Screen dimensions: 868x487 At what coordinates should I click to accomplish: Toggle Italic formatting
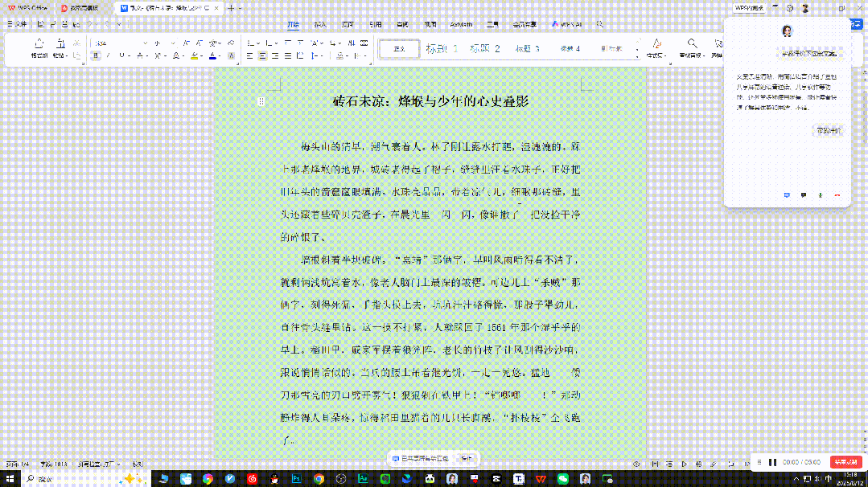pos(109,55)
